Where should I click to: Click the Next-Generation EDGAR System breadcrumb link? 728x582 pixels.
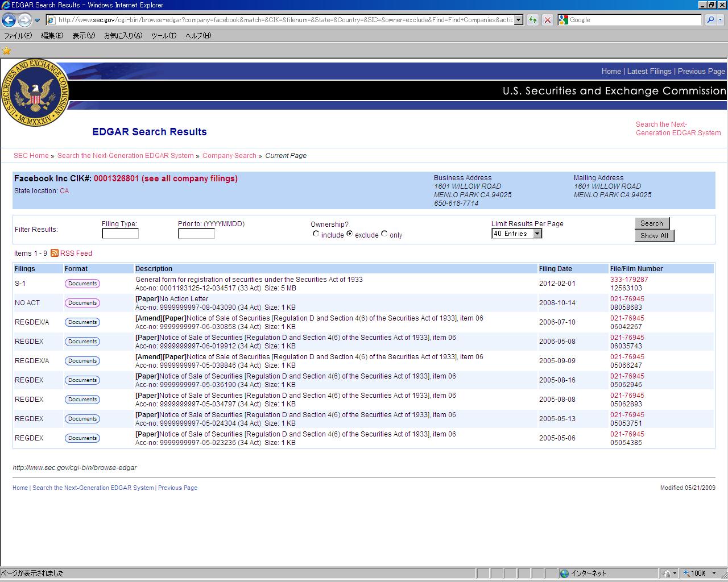tap(126, 156)
